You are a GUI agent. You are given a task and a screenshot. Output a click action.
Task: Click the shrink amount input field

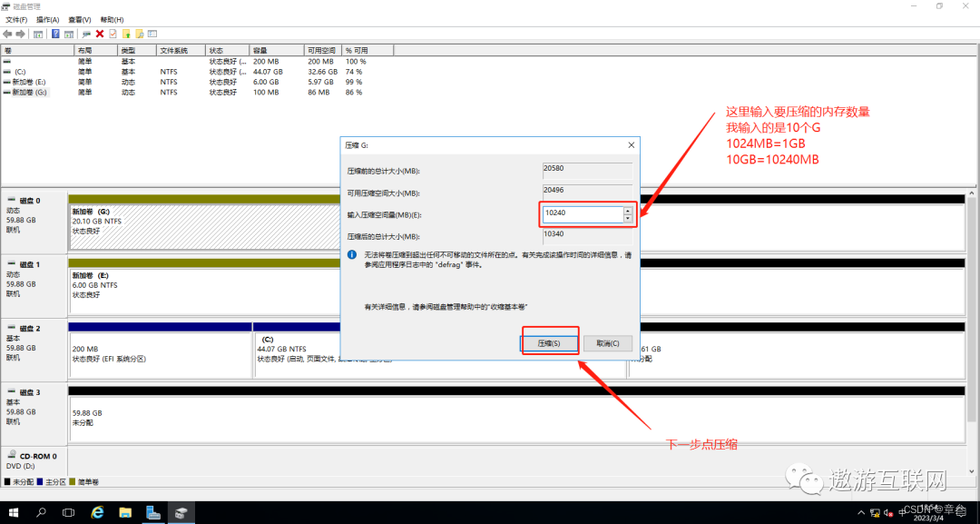(x=583, y=213)
